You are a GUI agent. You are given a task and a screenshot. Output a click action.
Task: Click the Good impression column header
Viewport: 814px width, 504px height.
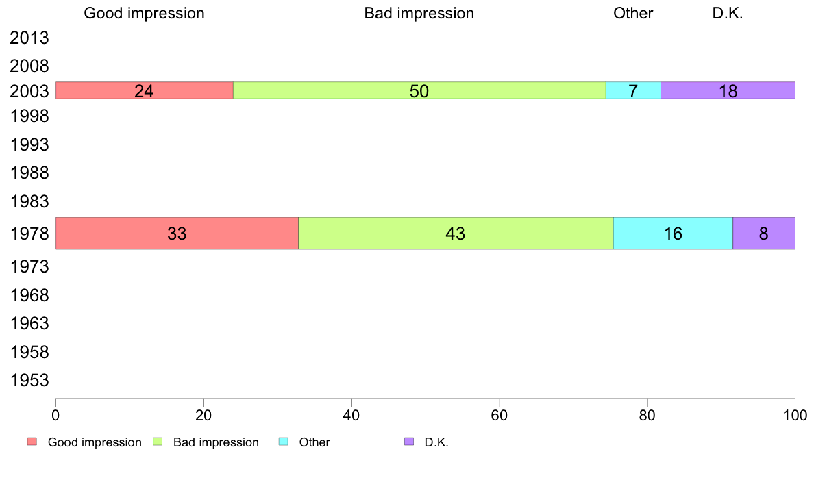pos(145,14)
